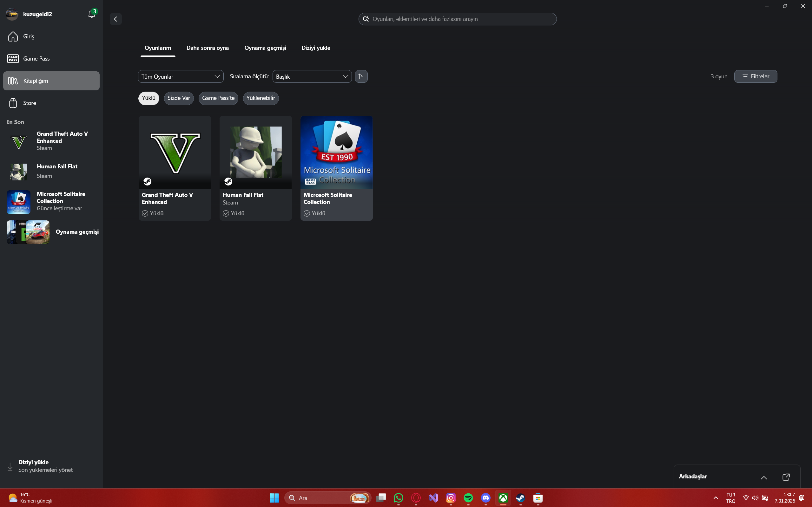This screenshot has width=812, height=507.
Task: Click the battery status tray icon
Action: coord(765,498)
